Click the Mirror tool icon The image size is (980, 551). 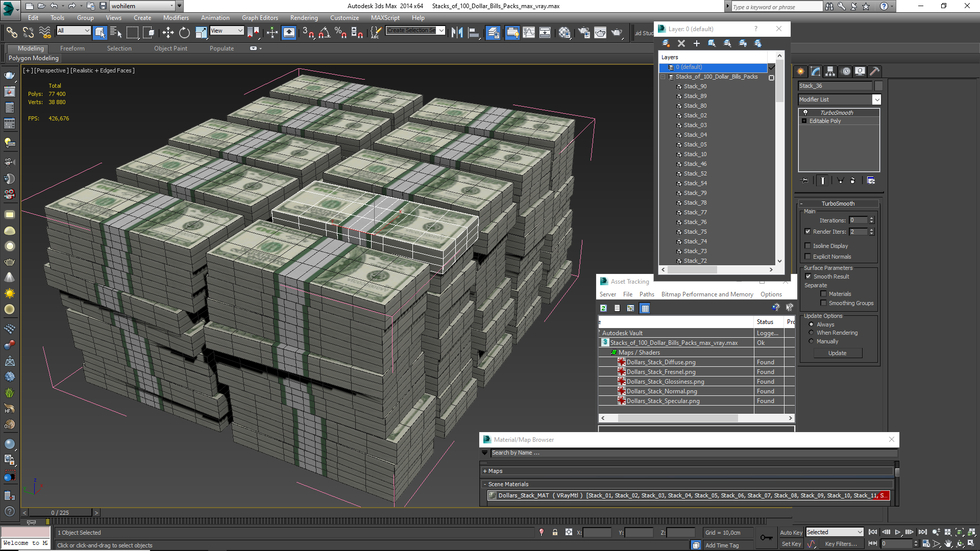point(457,33)
